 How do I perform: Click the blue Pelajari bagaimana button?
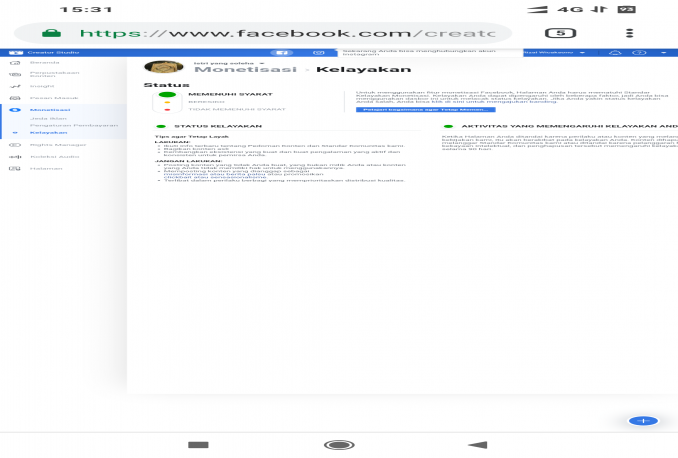coord(397,109)
